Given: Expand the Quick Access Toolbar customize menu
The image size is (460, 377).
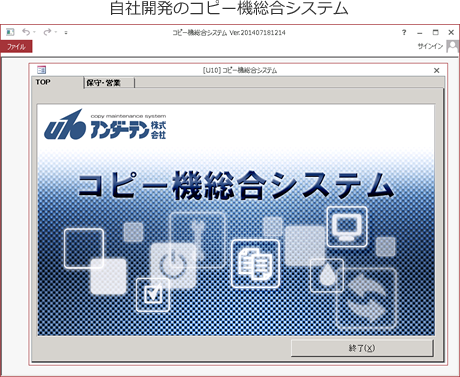Looking at the screenshot, I should pyautogui.click(x=66, y=33).
